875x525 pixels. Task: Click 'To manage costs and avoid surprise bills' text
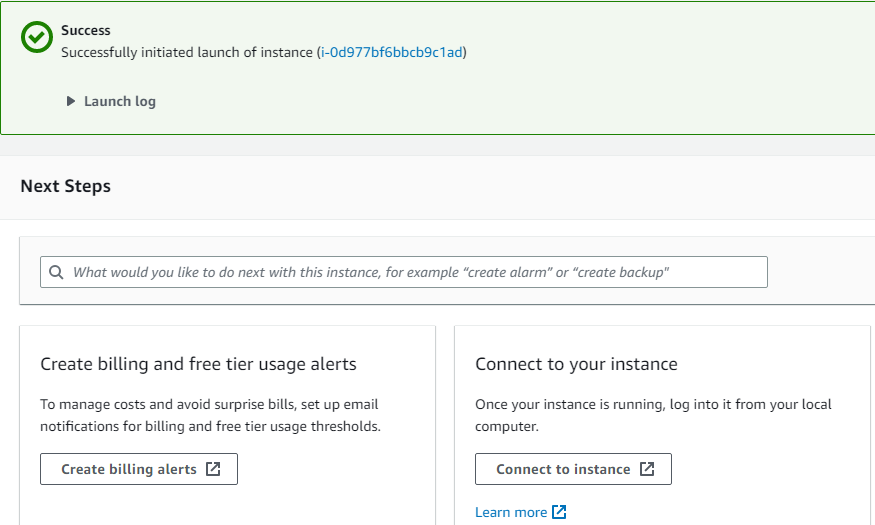click(210, 415)
